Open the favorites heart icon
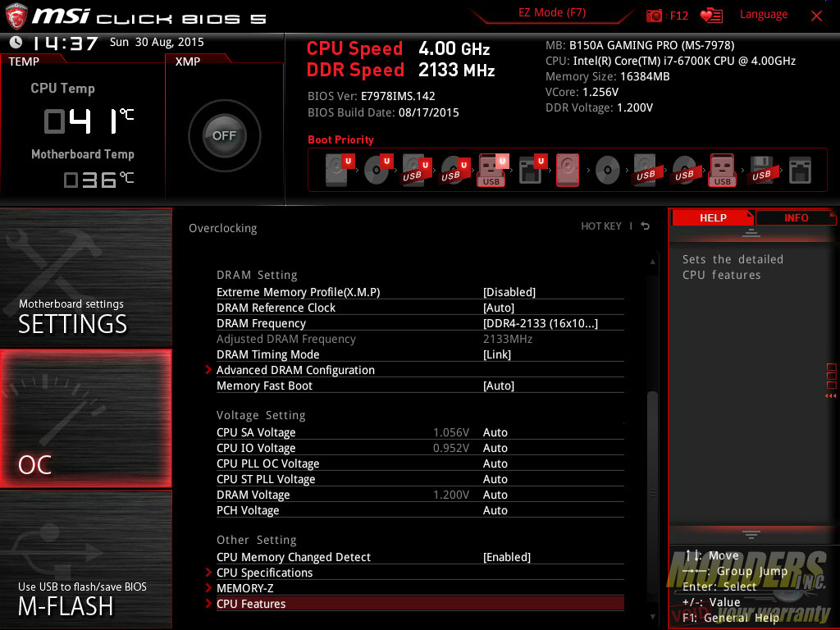Image resolution: width=840 pixels, height=630 pixels. tap(711, 16)
